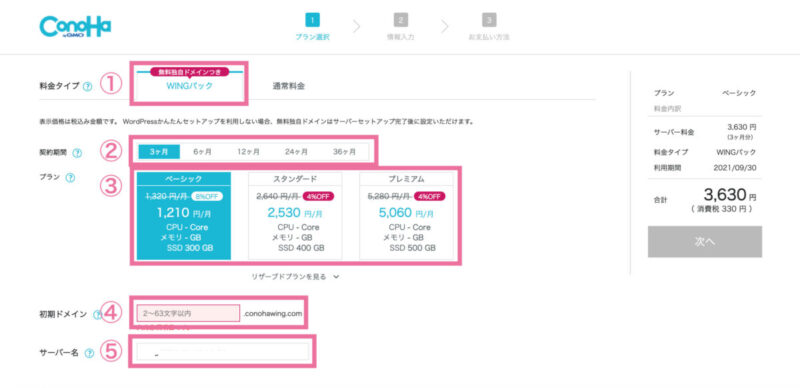Expand リザーブドプランを見る section
Image resolution: width=800 pixels, height=388 pixels.
[x=295, y=277]
